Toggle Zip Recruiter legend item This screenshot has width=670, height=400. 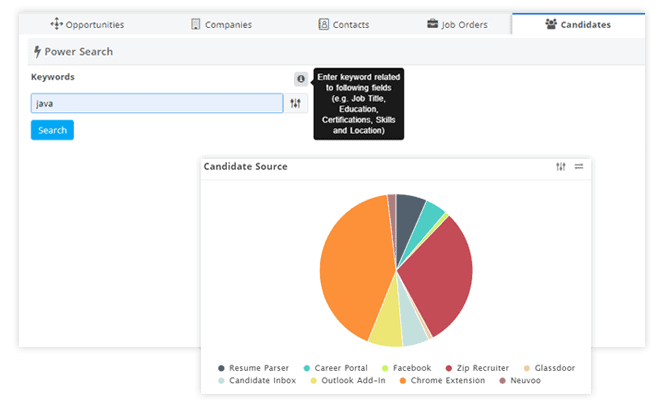[x=477, y=368]
